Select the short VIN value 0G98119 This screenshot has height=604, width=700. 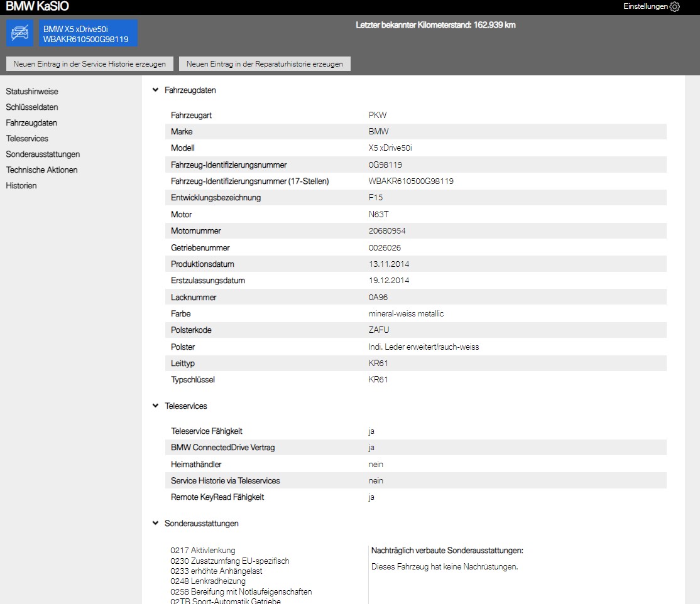coord(385,165)
